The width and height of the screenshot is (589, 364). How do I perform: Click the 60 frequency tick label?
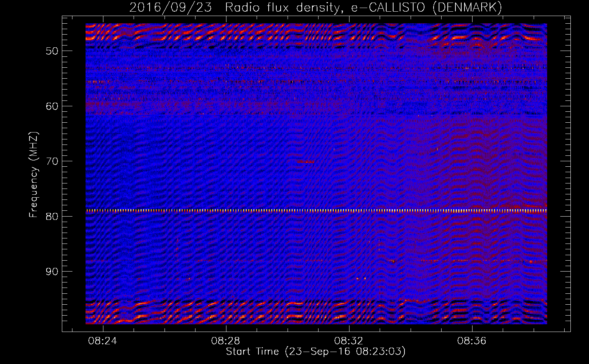(x=52, y=106)
